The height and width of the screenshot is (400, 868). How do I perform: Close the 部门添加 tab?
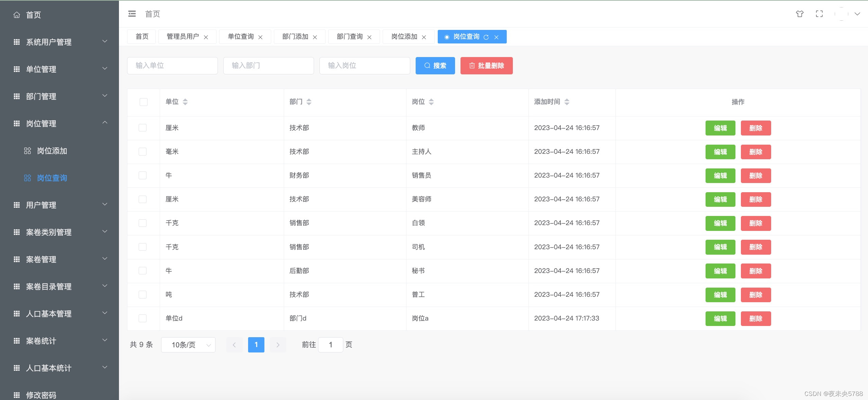315,37
